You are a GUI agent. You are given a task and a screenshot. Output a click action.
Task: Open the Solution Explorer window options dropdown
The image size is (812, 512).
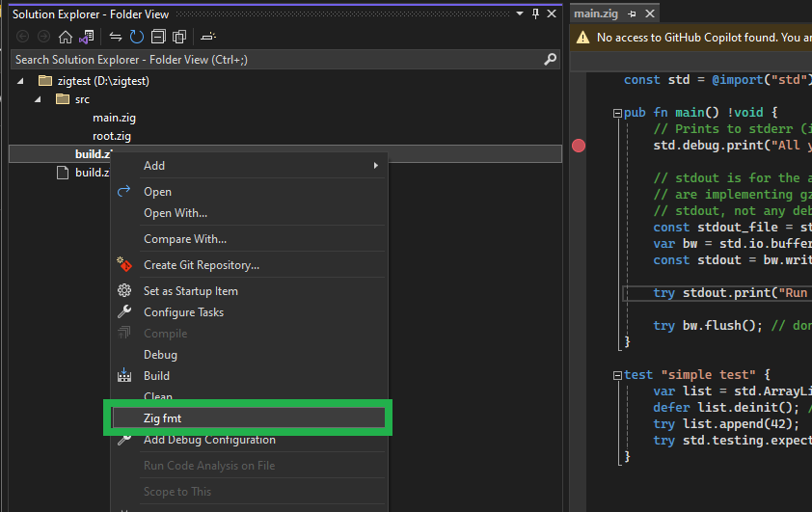(x=519, y=14)
